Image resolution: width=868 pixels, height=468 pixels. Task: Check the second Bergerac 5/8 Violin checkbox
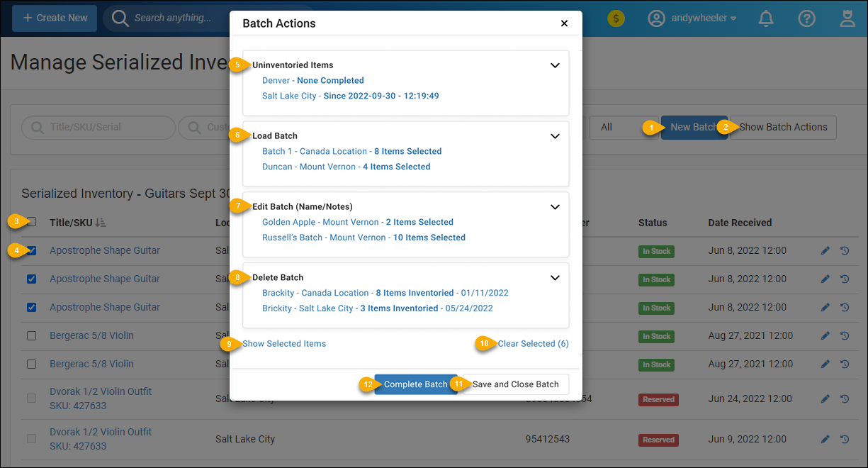click(x=32, y=364)
